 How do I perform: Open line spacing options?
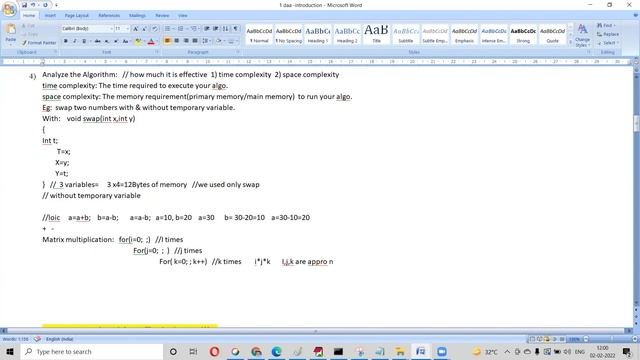[206, 41]
